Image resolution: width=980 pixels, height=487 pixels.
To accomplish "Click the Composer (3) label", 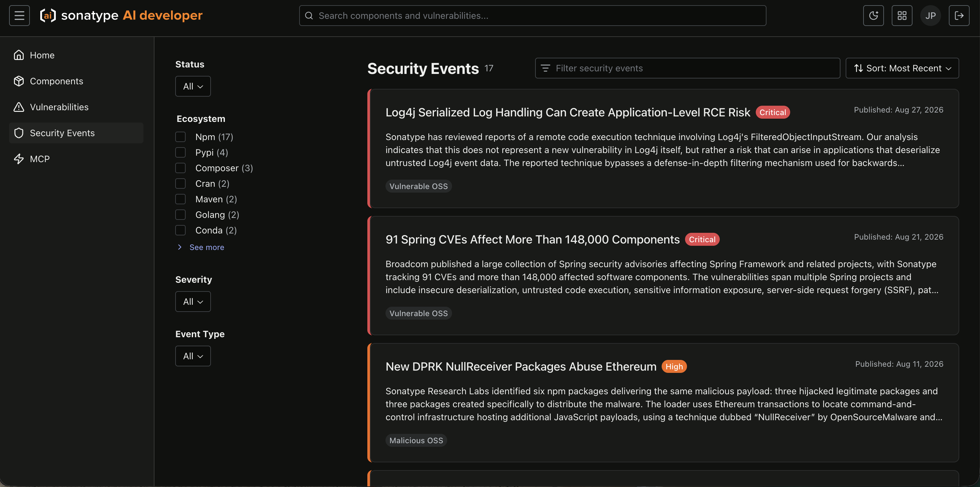I will click(x=224, y=168).
